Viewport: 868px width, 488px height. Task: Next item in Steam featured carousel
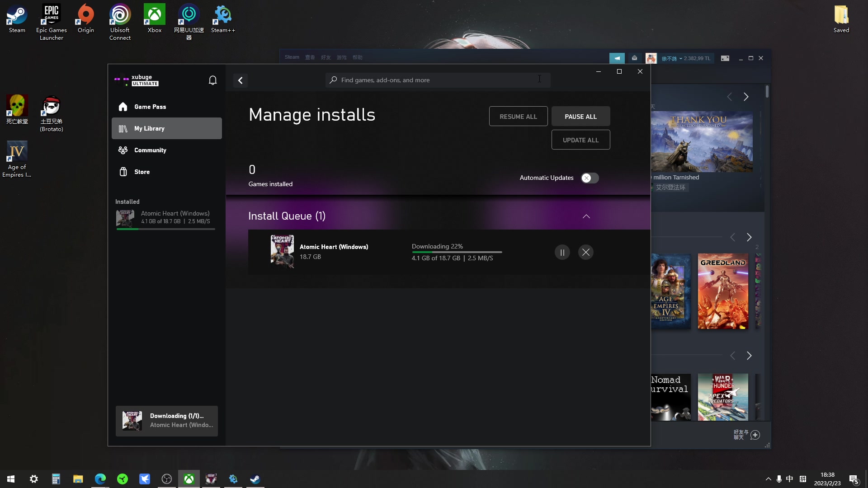click(x=746, y=97)
